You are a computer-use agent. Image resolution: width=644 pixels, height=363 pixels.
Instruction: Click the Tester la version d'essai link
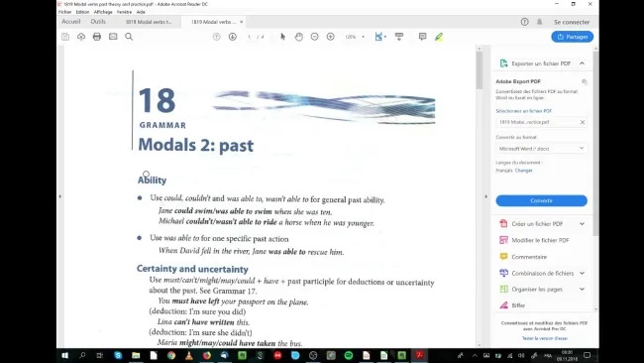(545, 338)
